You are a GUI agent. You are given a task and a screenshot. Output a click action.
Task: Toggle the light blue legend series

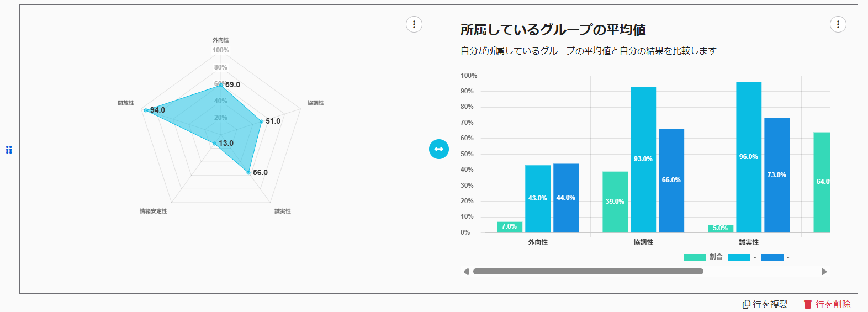(739, 257)
